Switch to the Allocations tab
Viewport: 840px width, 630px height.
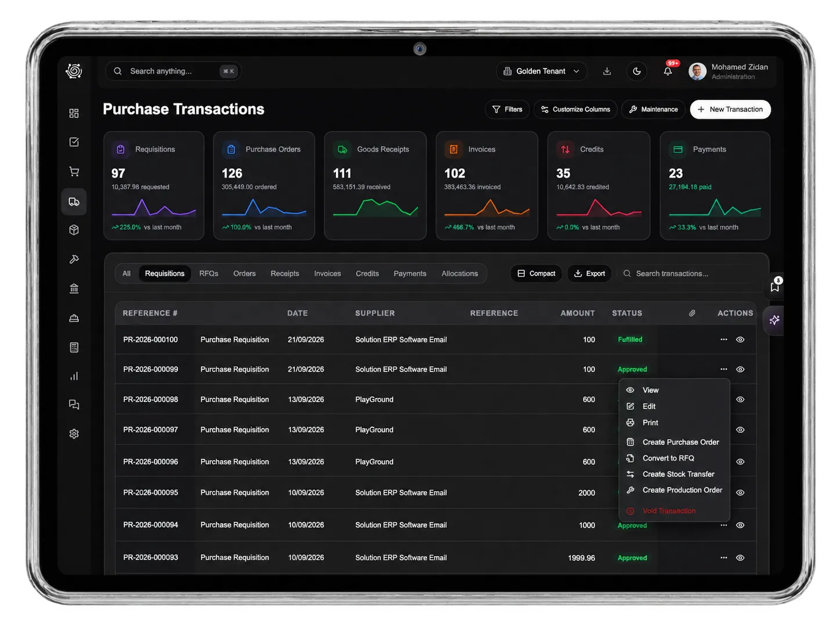(x=459, y=274)
